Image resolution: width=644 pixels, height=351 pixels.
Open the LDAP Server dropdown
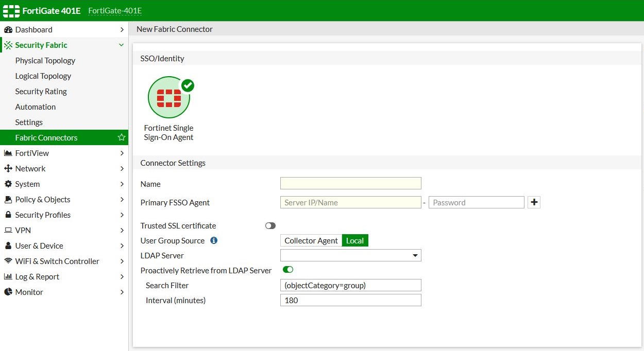[x=415, y=255]
